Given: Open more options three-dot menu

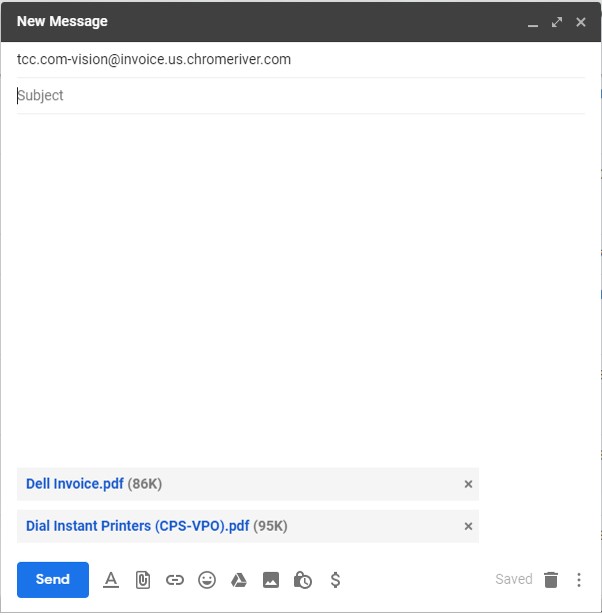Looking at the screenshot, I should [579, 579].
